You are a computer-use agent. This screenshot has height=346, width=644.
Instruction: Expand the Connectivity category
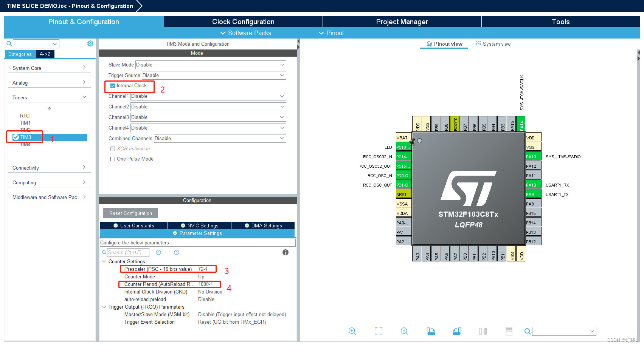(50, 168)
